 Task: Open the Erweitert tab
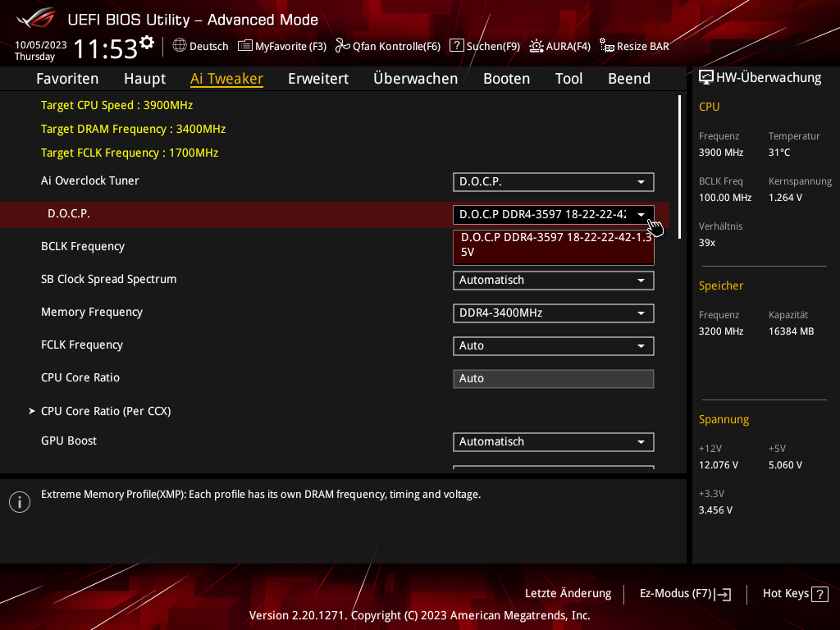(x=318, y=79)
